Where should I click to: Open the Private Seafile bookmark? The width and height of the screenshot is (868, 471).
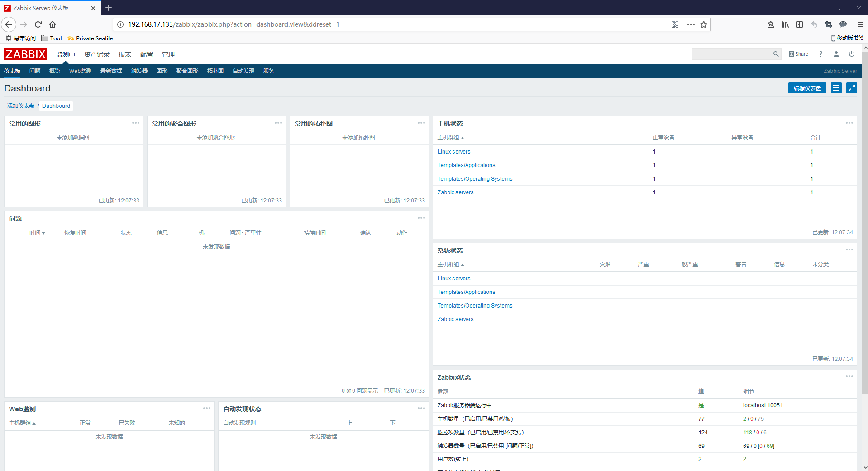click(90, 38)
